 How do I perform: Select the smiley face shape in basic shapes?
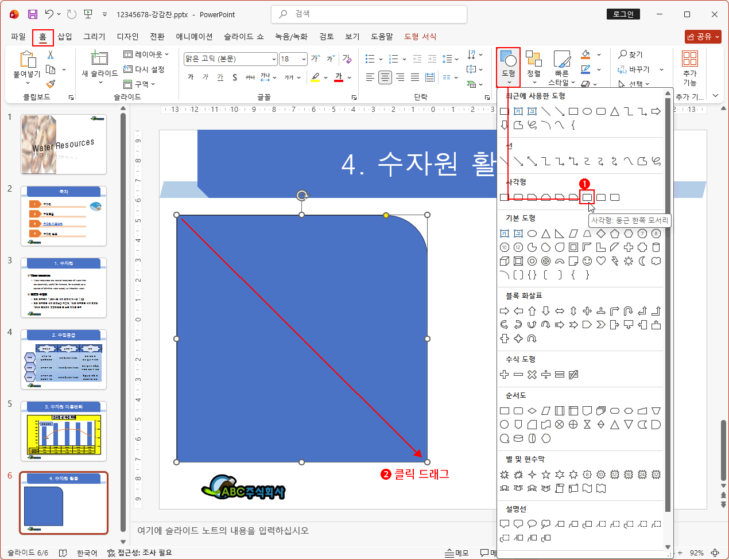click(x=587, y=261)
